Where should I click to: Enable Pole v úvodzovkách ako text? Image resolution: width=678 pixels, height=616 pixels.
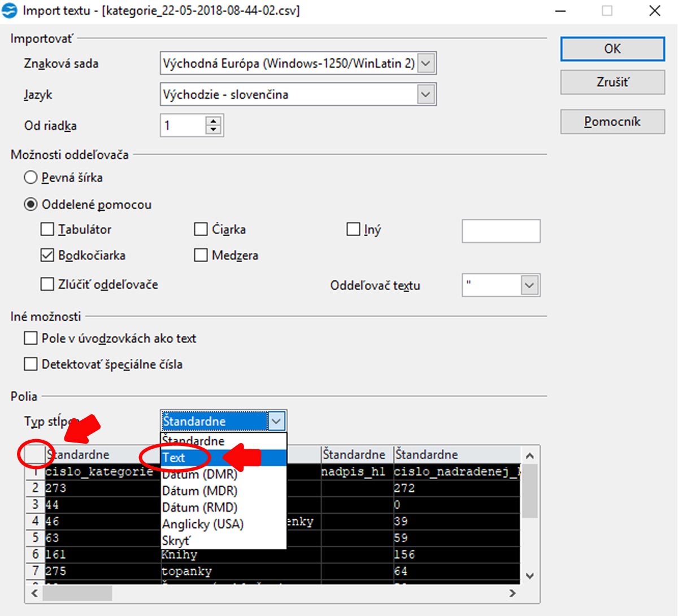[x=31, y=339]
